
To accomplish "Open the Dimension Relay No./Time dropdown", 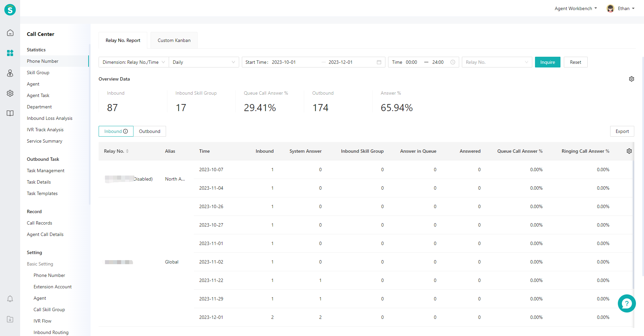I will (x=134, y=62).
